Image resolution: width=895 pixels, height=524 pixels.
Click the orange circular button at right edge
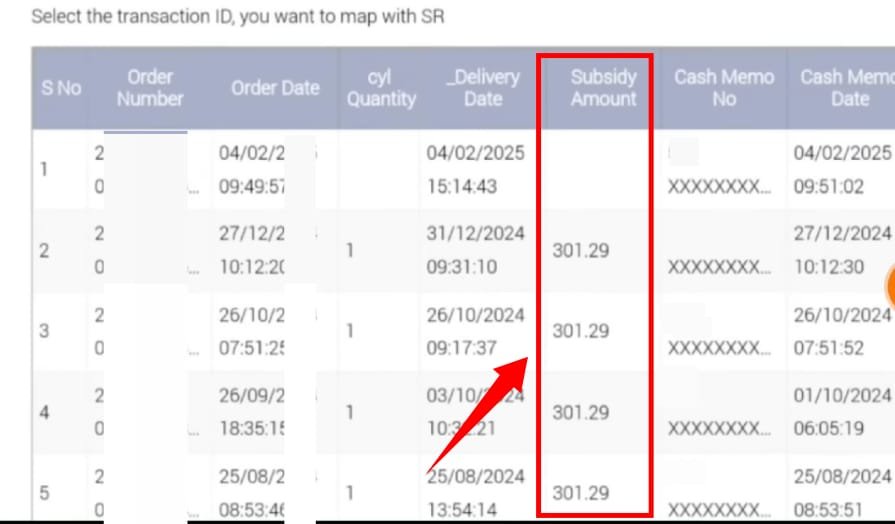(889, 286)
